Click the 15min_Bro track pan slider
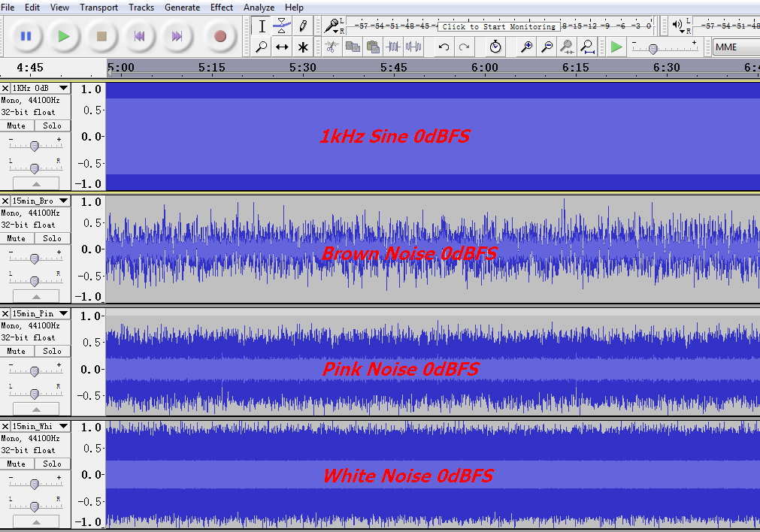The width and height of the screenshot is (760, 532). (x=35, y=280)
